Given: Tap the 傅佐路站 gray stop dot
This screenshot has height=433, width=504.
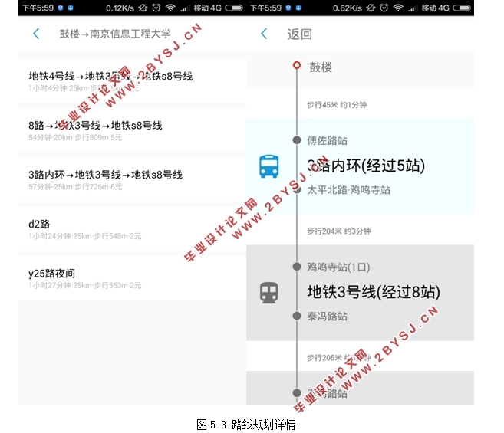Looking at the screenshot, I should [297, 140].
